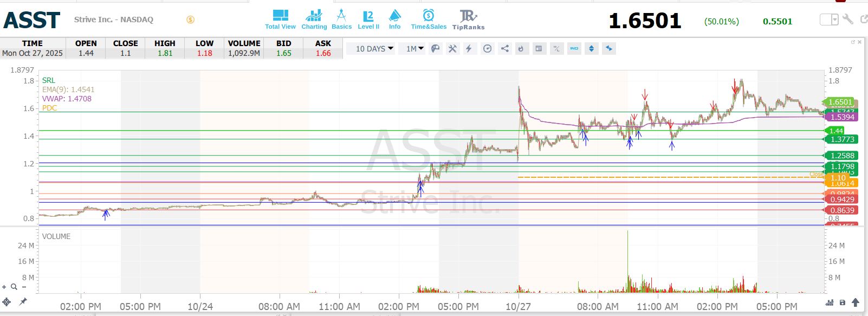The image size is (868, 316).
Task: Toggle the high/low H/L icon
Action: click(556, 49)
